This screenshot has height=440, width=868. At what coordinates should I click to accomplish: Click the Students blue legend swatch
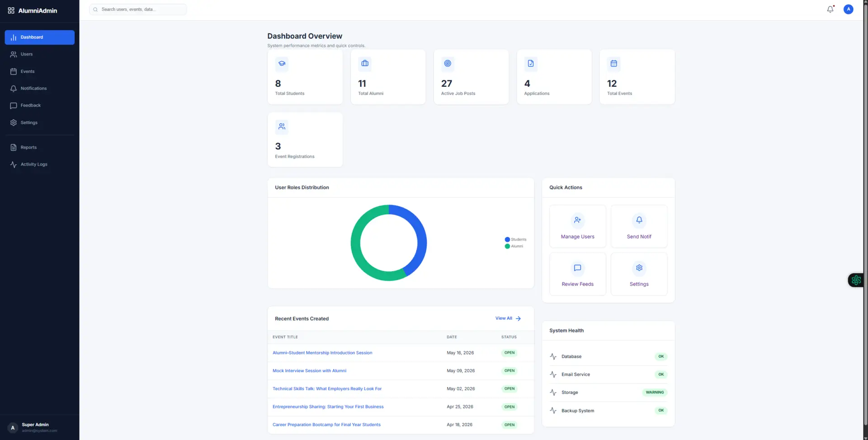click(507, 239)
